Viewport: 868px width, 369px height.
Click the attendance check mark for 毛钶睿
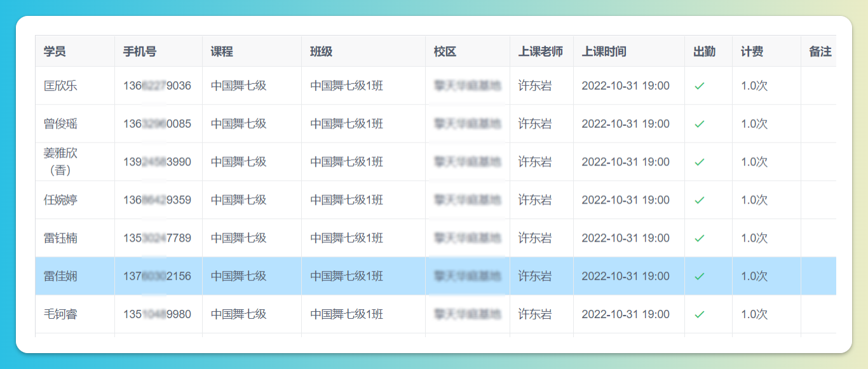(699, 315)
